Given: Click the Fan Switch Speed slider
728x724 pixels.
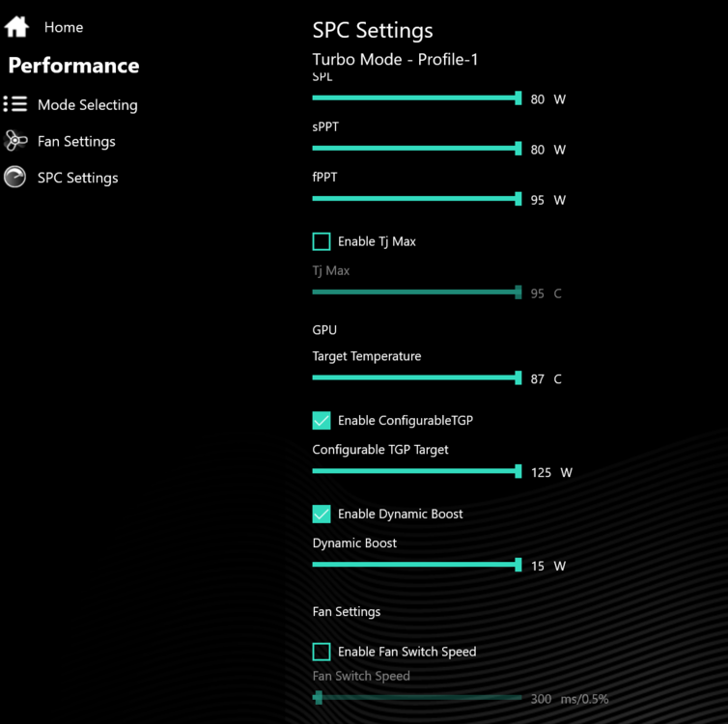Looking at the screenshot, I should pyautogui.click(x=415, y=697).
